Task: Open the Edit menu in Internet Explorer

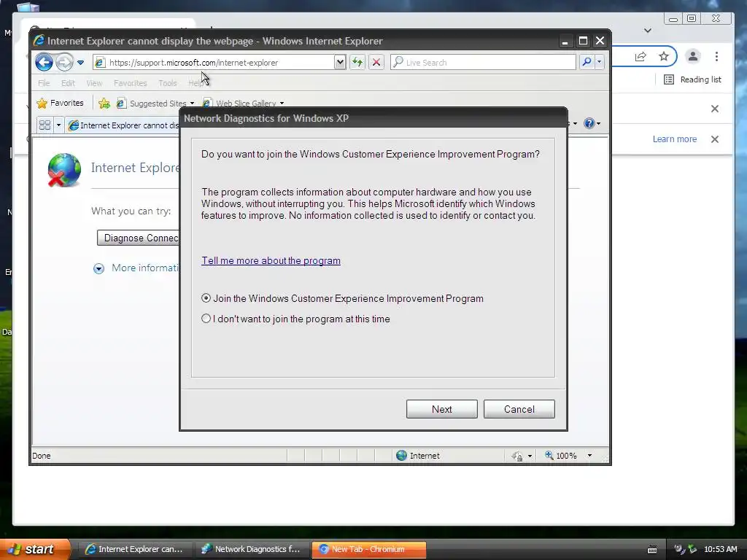Action: (68, 83)
